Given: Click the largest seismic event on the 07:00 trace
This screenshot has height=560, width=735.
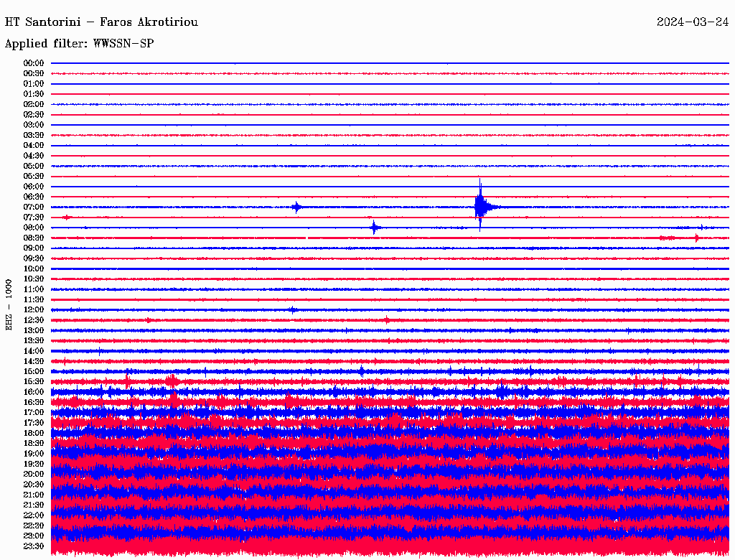Looking at the screenshot, I should (x=482, y=205).
